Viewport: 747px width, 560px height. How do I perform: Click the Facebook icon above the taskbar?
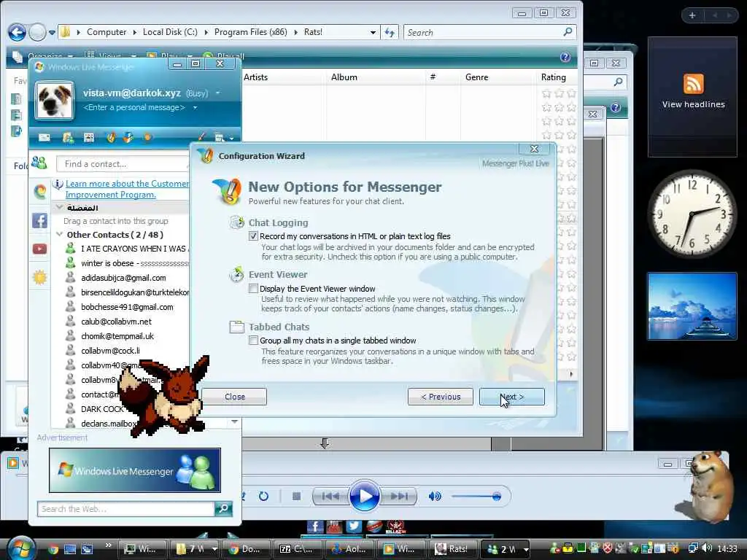pyautogui.click(x=314, y=526)
